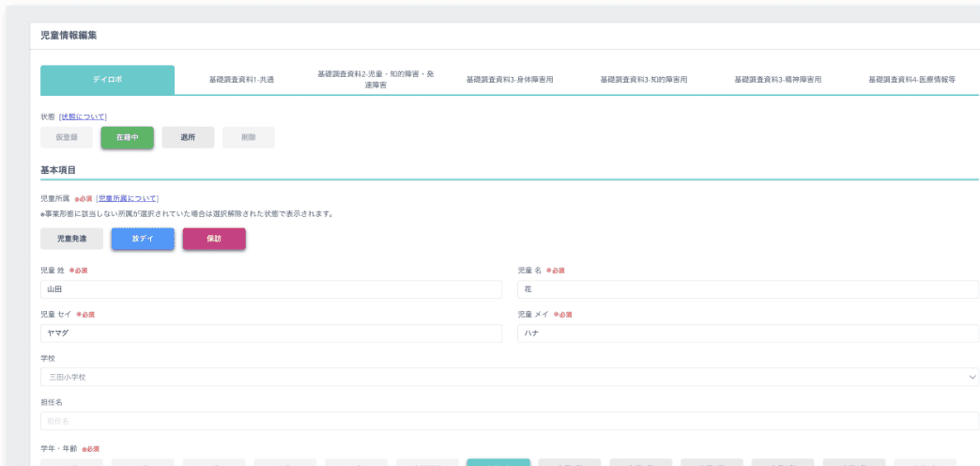This screenshot has width=980, height=466.
Task: Switch to the デイロボ tab
Action: 107,80
